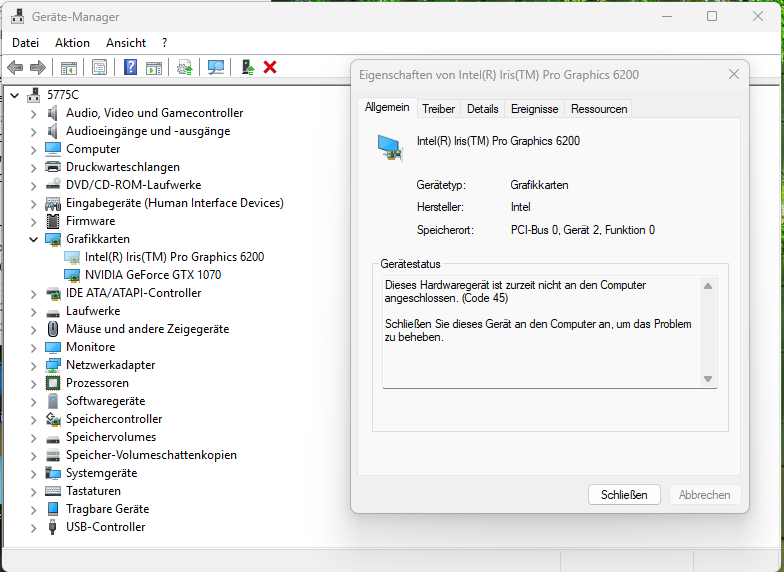
Task: Click the DVD/CD-ROM-Laufwerke drive icon
Action: (52, 184)
